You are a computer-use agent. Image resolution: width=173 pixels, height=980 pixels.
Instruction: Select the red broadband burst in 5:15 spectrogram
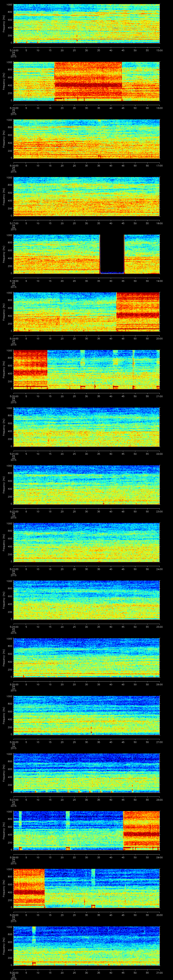pos(88,81)
